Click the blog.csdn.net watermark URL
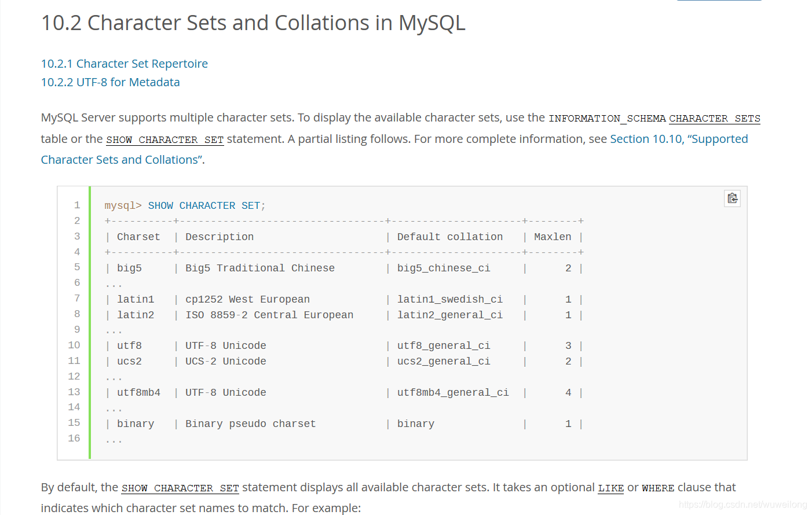Viewport: 812px width, 515px height. tap(742, 505)
